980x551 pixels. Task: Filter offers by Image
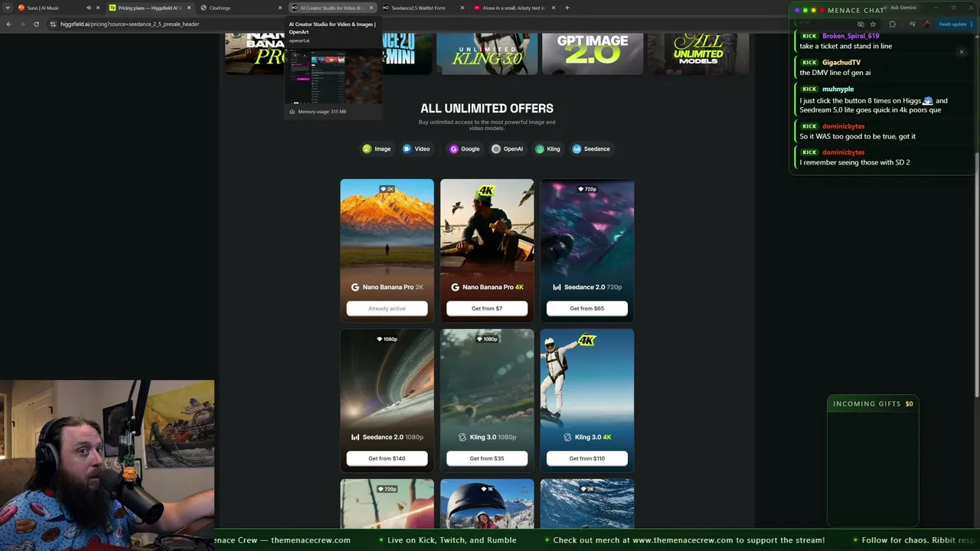pos(377,149)
